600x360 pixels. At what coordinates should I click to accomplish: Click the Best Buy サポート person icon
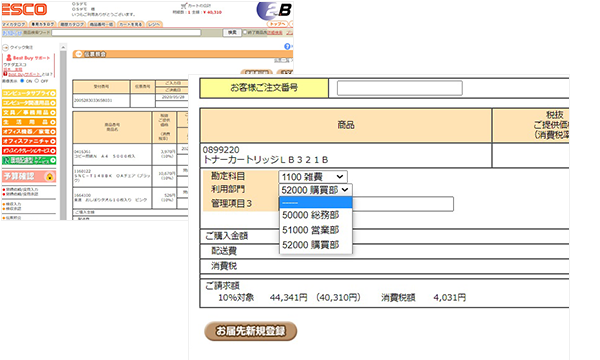9,58
